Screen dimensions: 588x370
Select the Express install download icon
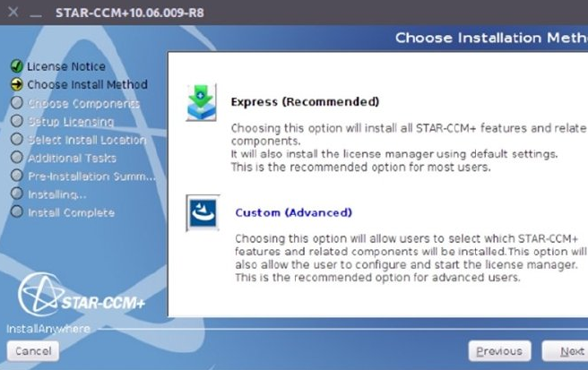click(202, 102)
